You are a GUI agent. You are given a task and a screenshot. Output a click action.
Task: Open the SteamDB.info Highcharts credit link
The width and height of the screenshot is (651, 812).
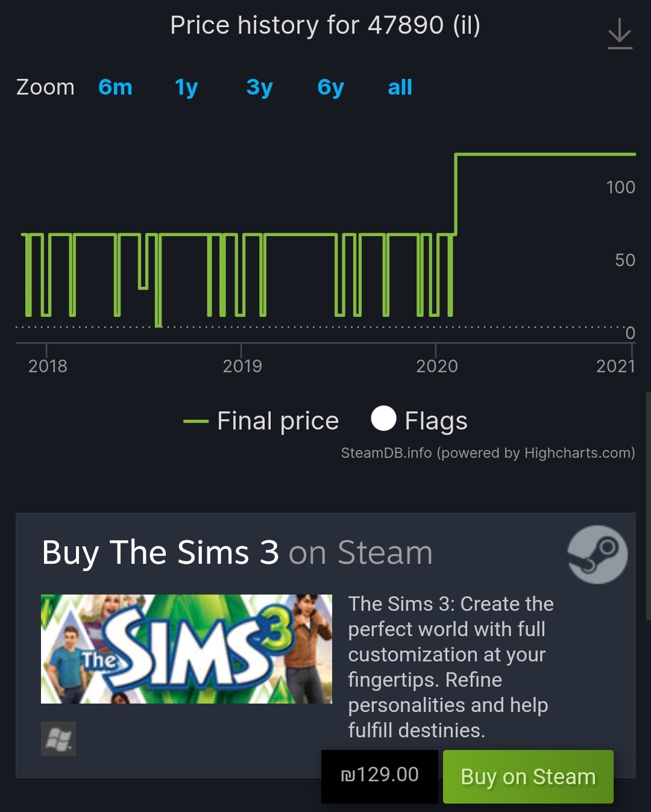(x=488, y=453)
